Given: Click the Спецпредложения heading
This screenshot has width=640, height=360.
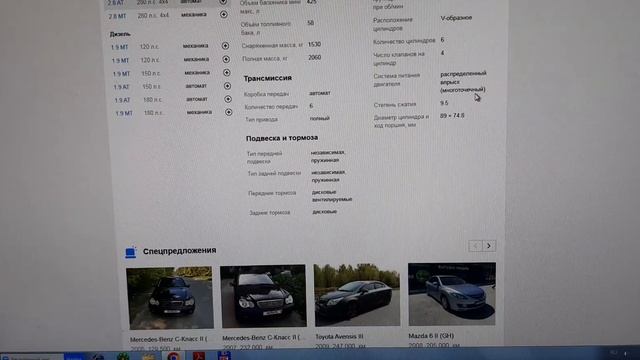Looking at the screenshot, I should point(180,251).
